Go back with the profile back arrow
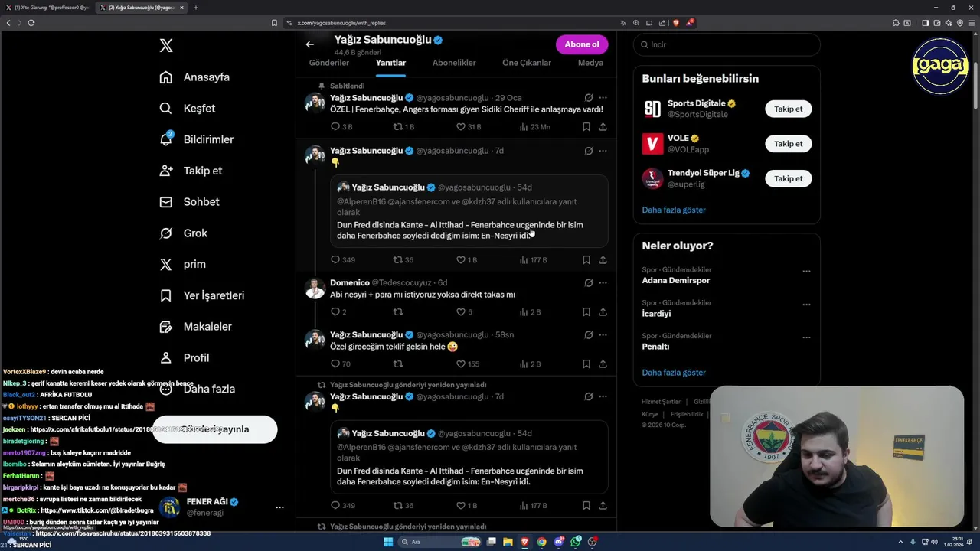The width and height of the screenshot is (980, 551). [x=310, y=44]
